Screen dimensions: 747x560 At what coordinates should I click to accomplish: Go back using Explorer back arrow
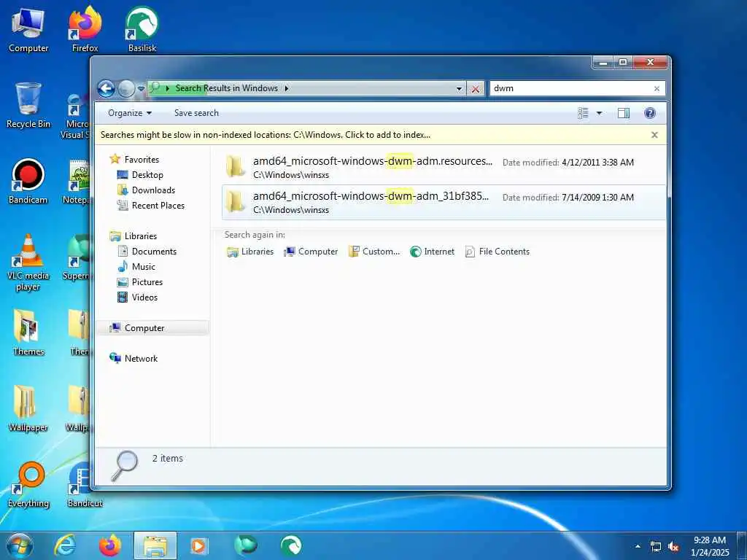pyautogui.click(x=106, y=88)
